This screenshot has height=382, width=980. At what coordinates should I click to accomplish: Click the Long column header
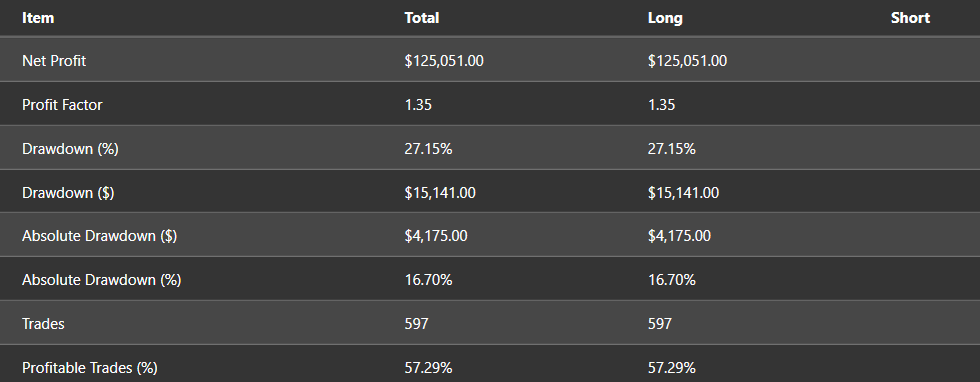coord(665,18)
